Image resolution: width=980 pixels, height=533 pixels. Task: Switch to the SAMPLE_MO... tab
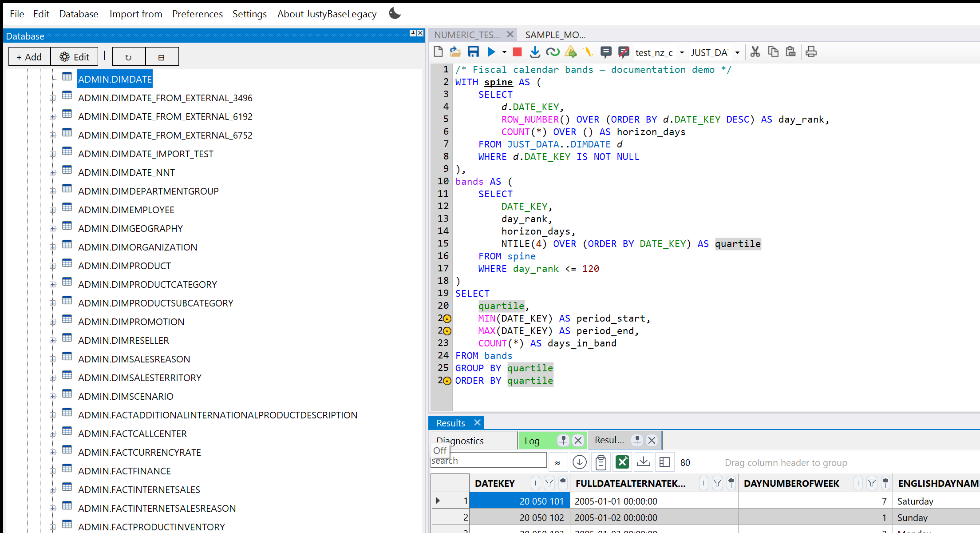555,35
